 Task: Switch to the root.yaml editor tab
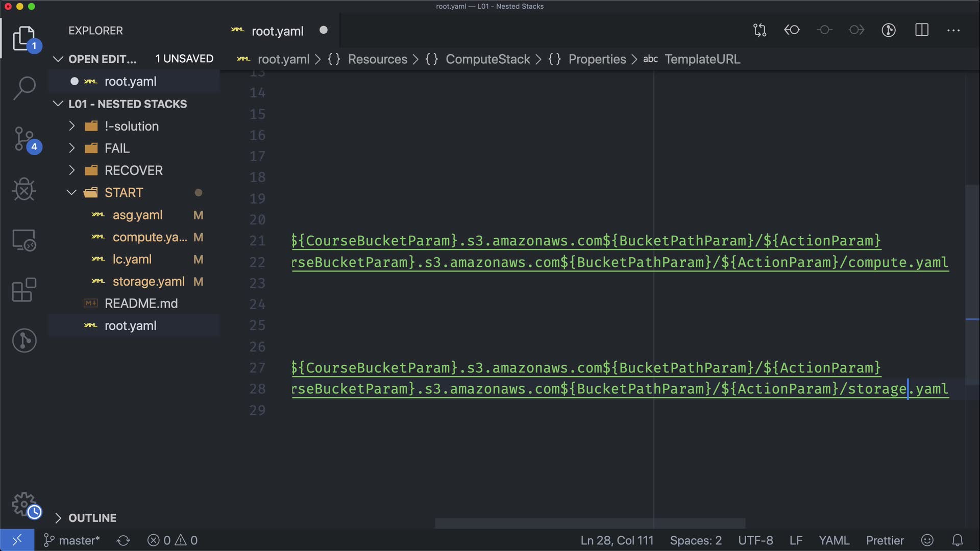[x=277, y=31]
